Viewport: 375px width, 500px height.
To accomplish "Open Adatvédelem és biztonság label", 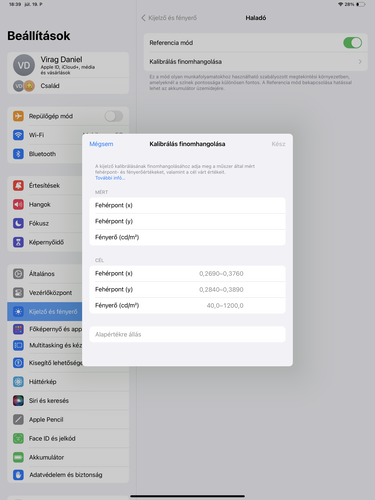I will 66,475.
